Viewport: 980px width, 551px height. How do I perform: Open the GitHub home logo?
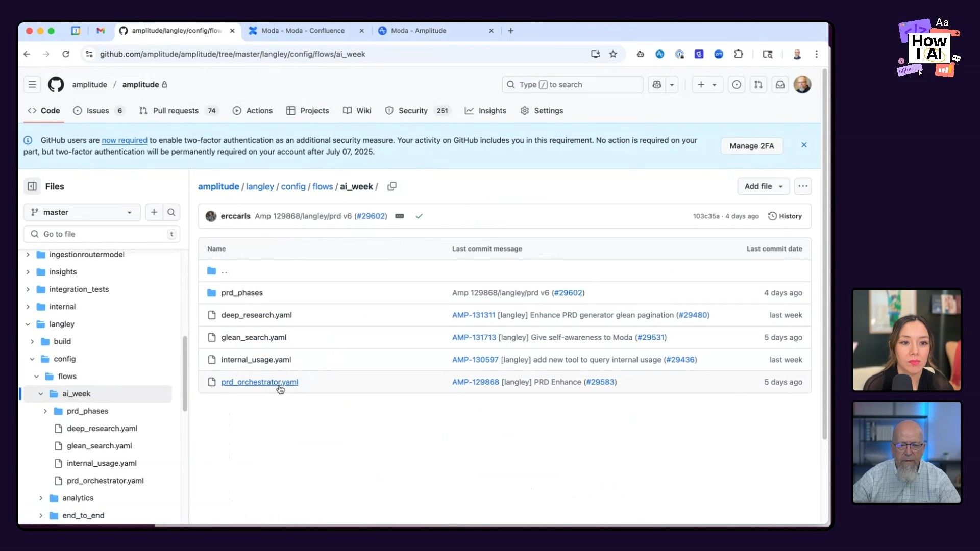[56, 84]
